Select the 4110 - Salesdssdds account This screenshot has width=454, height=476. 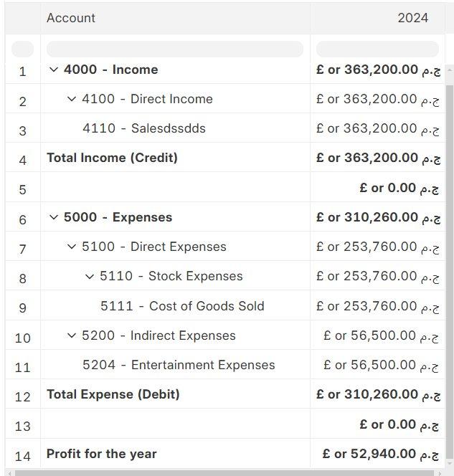click(x=144, y=129)
